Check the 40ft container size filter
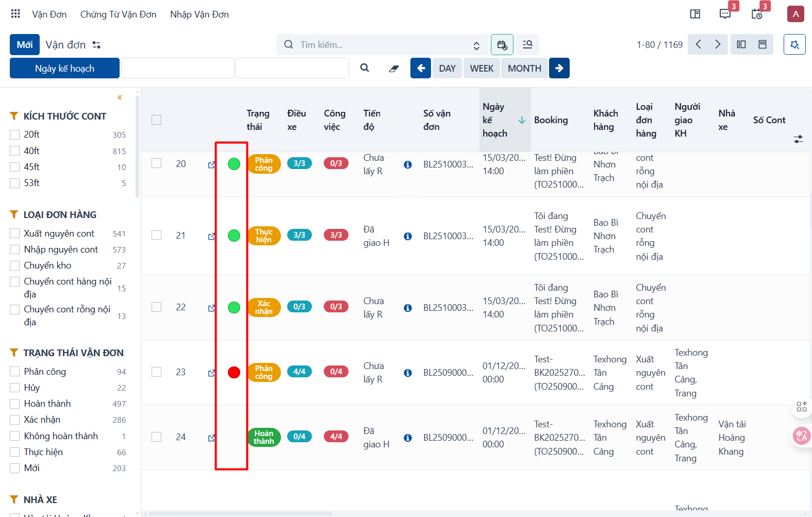The image size is (812, 517). click(14, 151)
